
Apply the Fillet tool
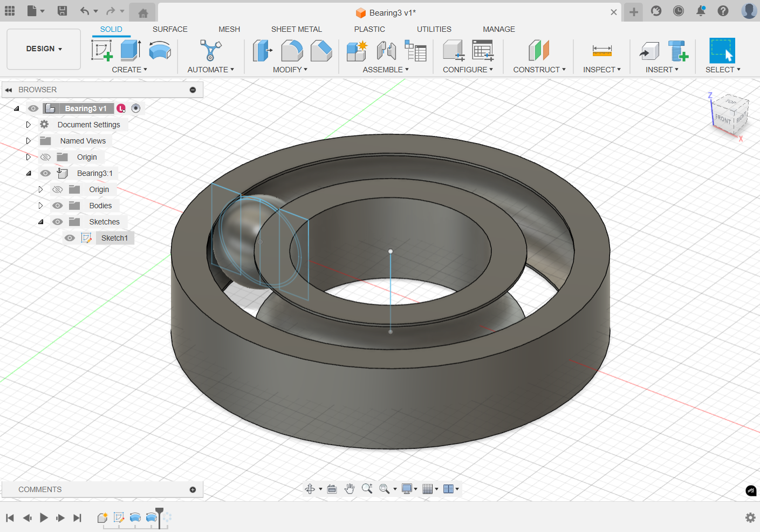pos(292,51)
